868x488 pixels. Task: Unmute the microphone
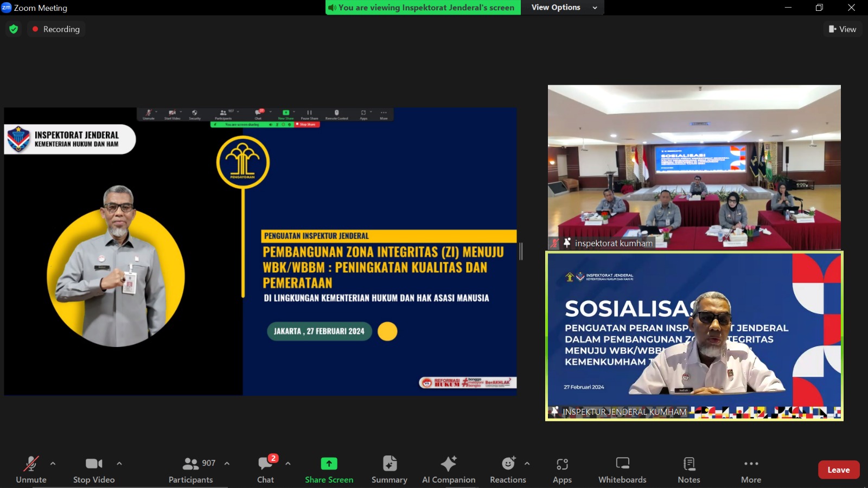pos(31,470)
